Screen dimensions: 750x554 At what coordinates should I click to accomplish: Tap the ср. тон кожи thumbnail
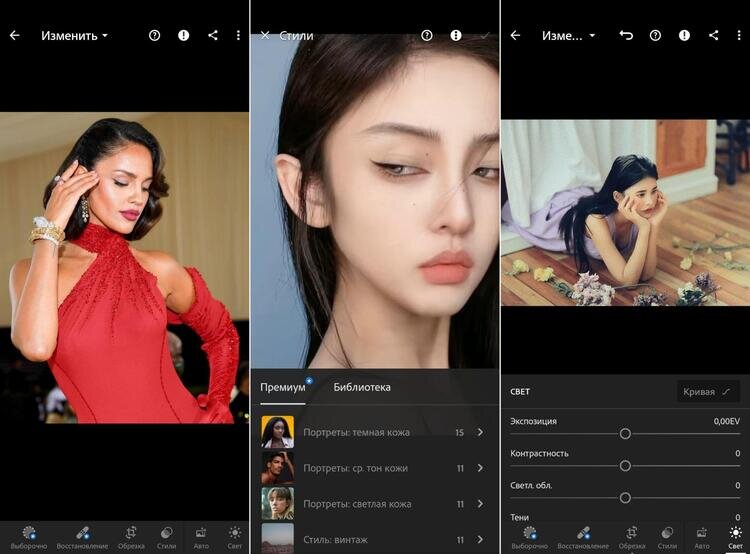278,468
